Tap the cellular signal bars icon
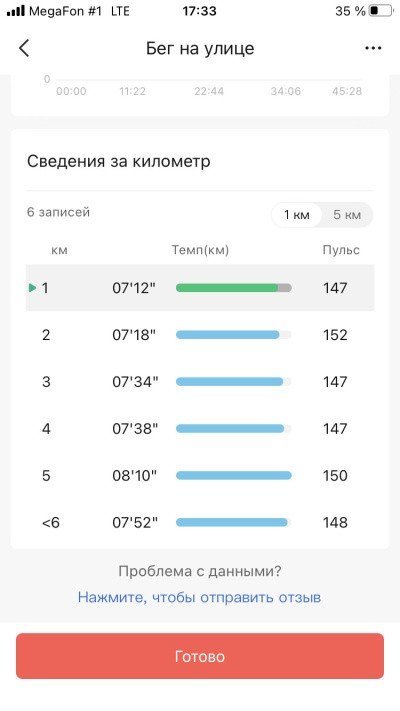The width and height of the screenshot is (400, 711). pos(16,11)
